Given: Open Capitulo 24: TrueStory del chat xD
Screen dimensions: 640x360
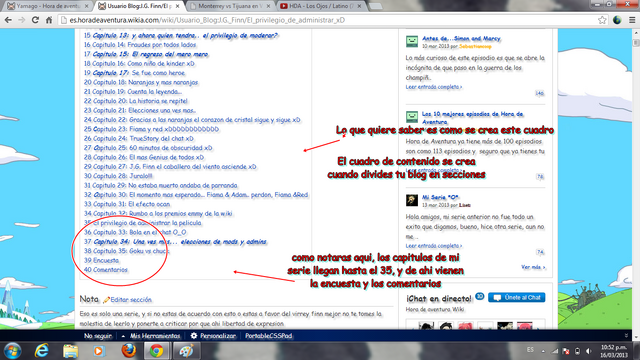Looking at the screenshot, I should click(x=138, y=138).
